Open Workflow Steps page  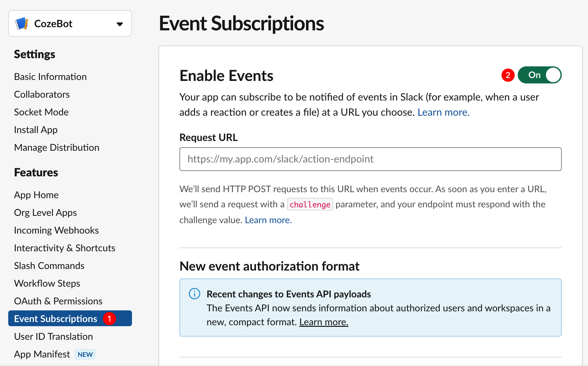(47, 284)
